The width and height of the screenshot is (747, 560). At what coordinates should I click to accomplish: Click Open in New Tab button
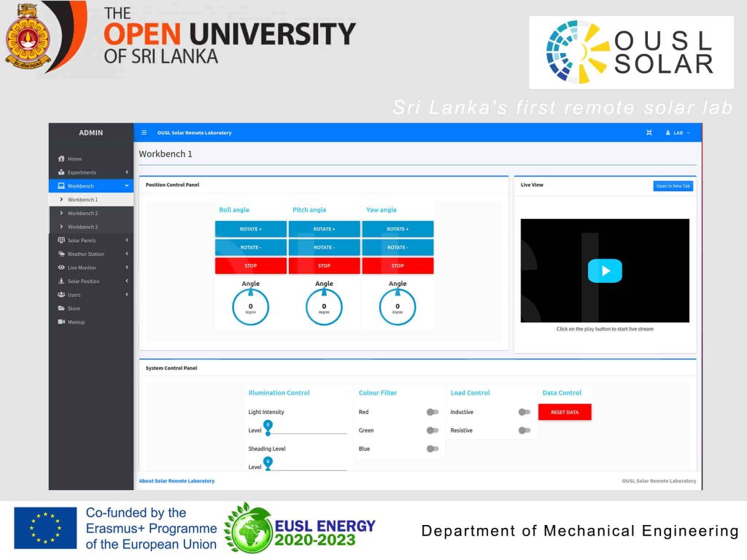tap(673, 186)
